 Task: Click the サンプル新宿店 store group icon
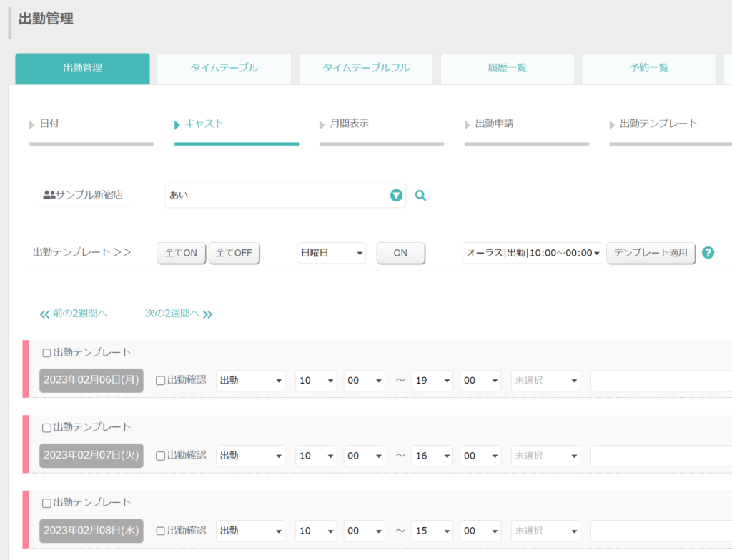tap(49, 194)
